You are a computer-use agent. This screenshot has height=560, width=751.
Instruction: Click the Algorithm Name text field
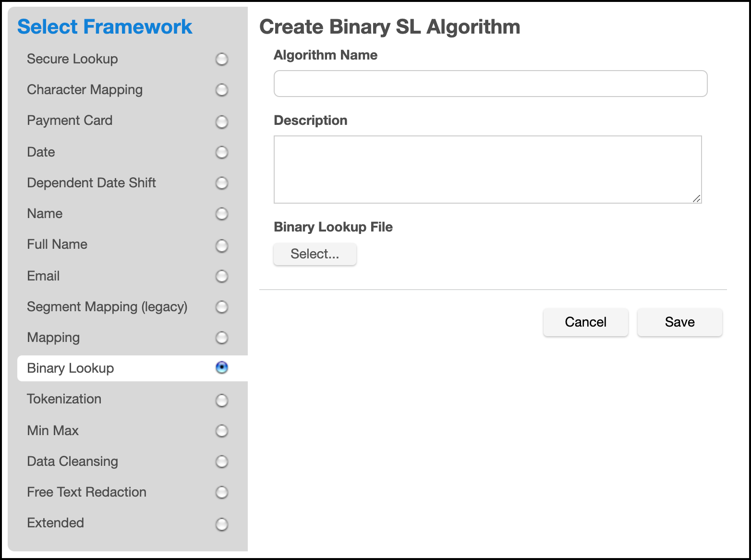(490, 84)
